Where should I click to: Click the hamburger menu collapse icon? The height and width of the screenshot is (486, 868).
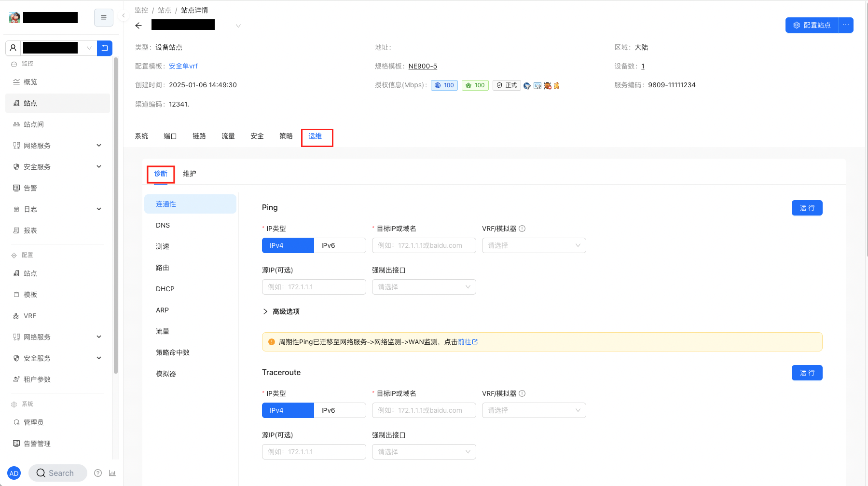point(103,18)
